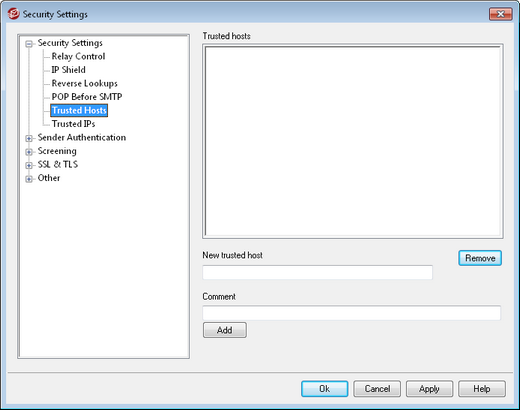Open Help for this dialog
The height and width of the screenshot is (410, 520).
point(482,389)
